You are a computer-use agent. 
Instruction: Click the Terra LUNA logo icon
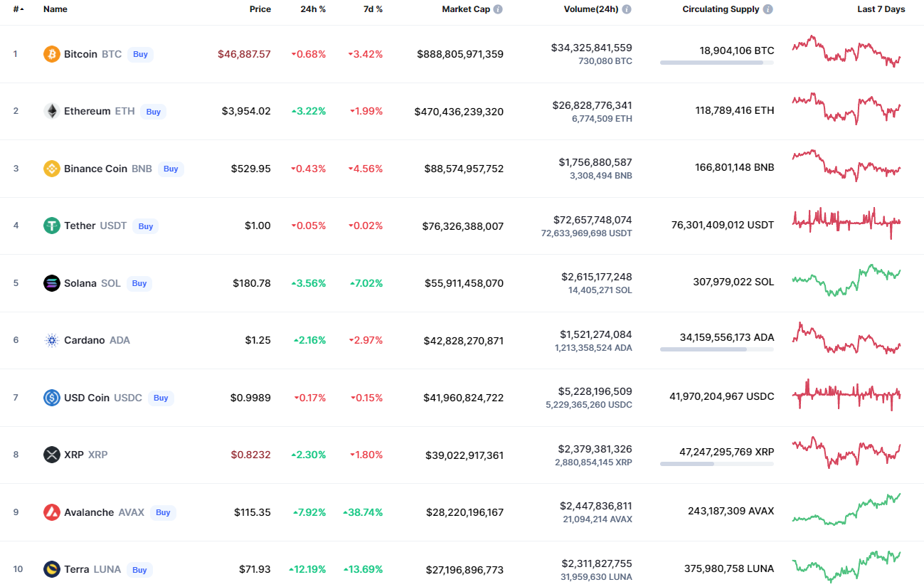52,569
